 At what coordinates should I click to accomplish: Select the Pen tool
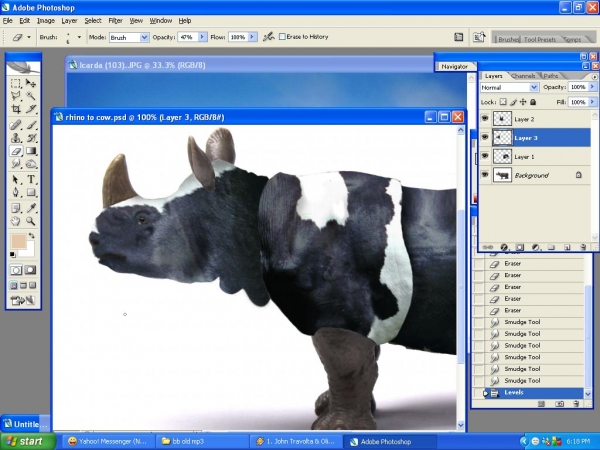coord(16,192)
